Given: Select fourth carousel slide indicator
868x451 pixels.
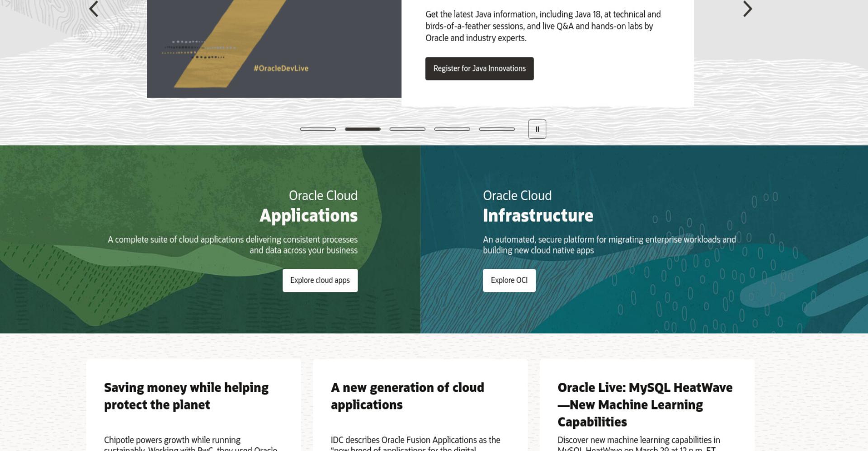Looking at the screenshot, I should 452,129.
